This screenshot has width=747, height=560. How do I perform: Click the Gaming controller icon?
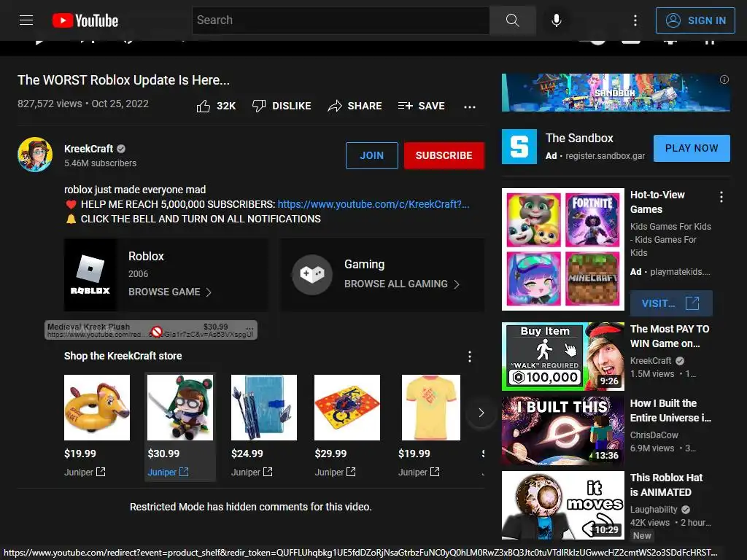(312, 274)
